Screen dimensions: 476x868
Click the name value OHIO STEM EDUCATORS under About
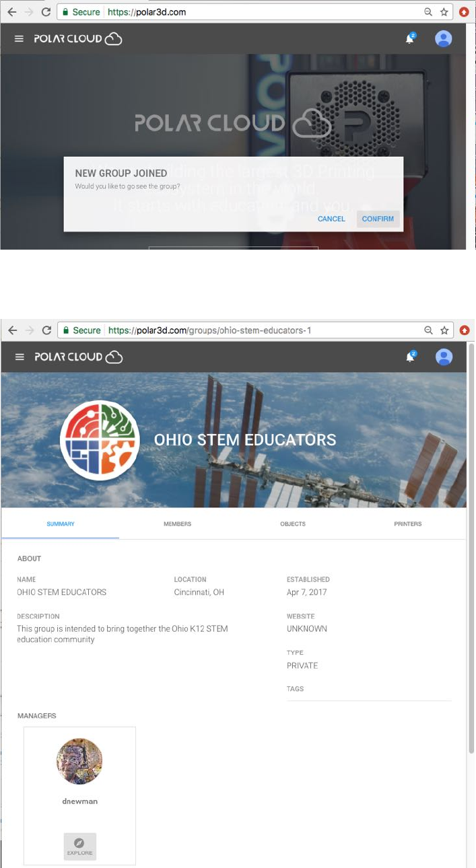tap(62, 593)
